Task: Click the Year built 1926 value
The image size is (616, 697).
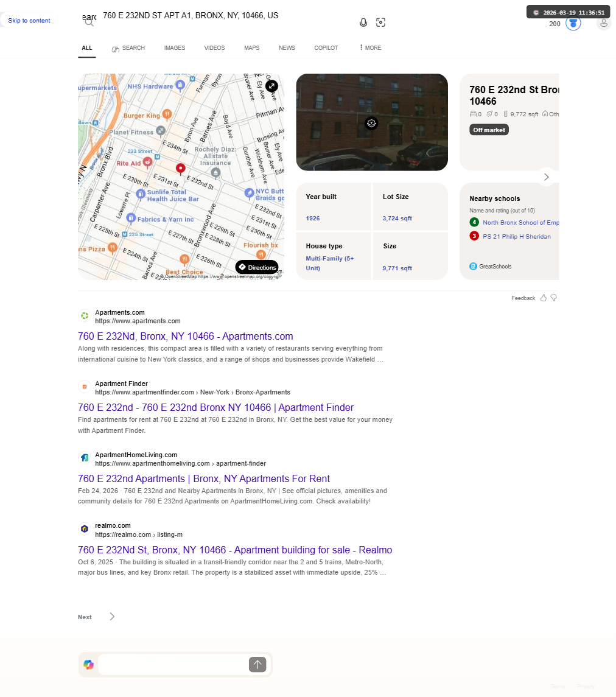Action: pos(312,219)
